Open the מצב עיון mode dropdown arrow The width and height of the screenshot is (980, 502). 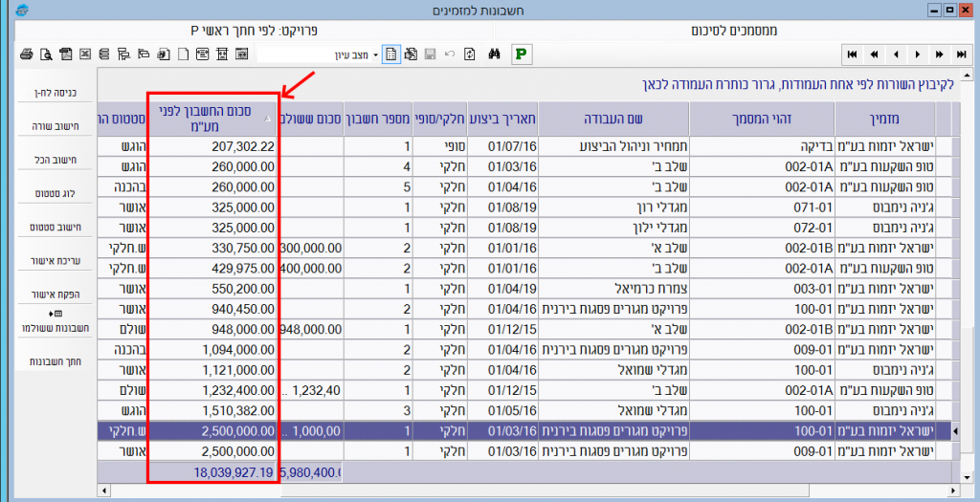tap(375, 55)
